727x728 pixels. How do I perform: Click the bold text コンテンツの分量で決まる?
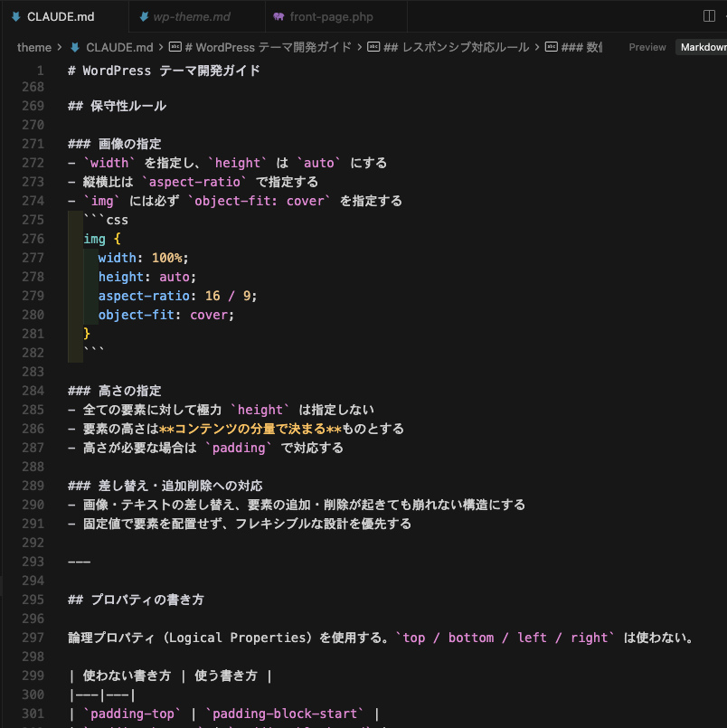click(x=250, y=429)
